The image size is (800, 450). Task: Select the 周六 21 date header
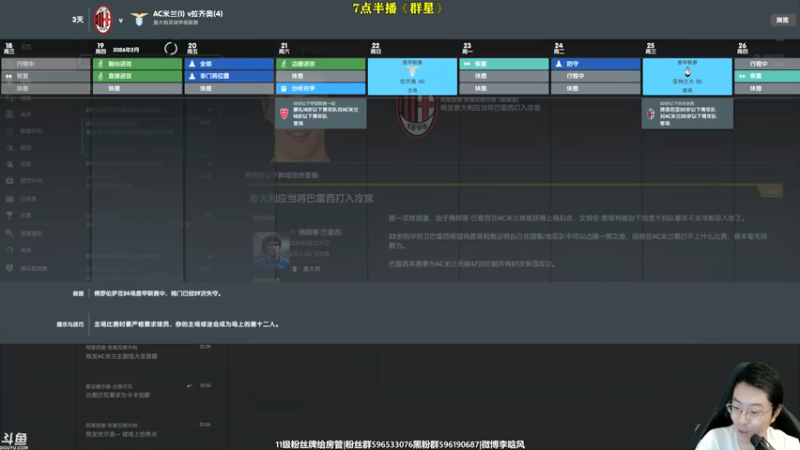[x=284, y=48]
